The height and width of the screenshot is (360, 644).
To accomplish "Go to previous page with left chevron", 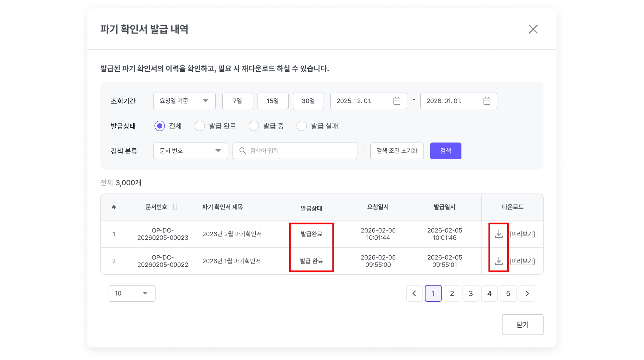I will 414,293.
